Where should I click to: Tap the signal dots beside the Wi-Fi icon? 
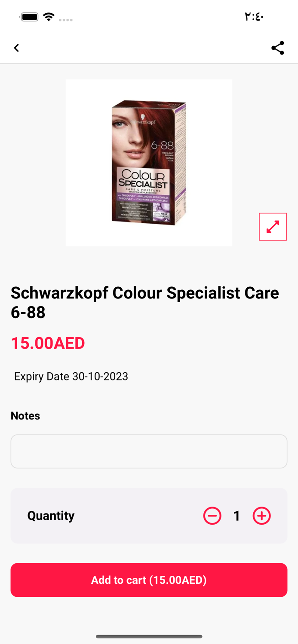66,20
